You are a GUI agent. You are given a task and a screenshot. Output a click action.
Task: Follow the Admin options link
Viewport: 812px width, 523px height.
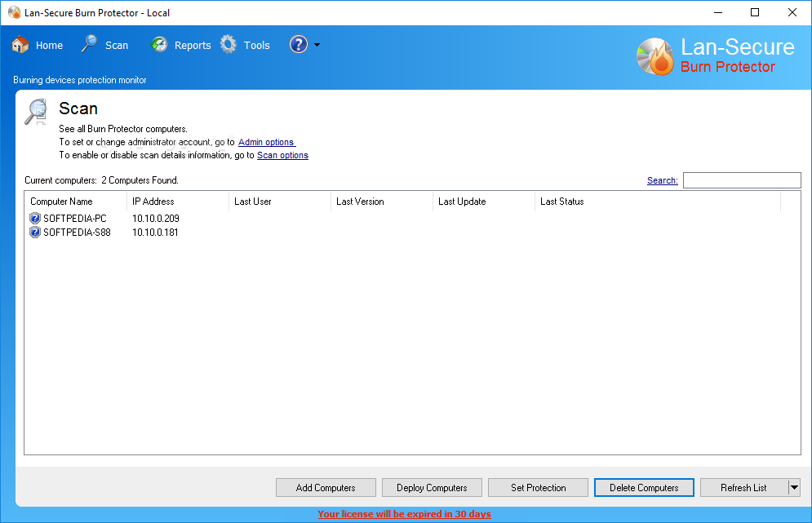click(267, 142)
